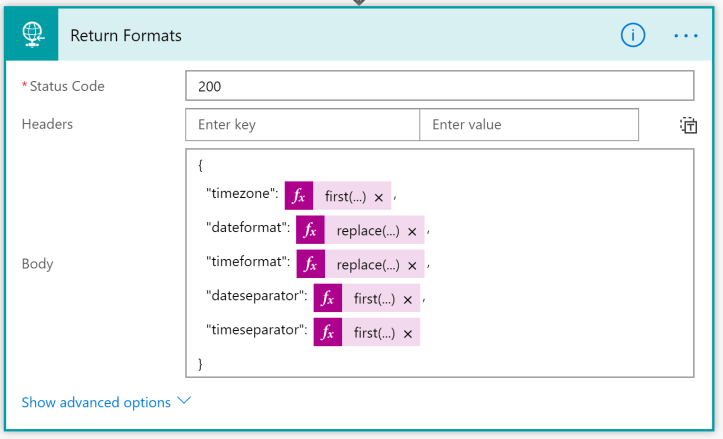Image resolution: width=723 pixels, height=439 pixels.
Task: Open the info icon on Return Formats
Action: (x=632, y=35)
